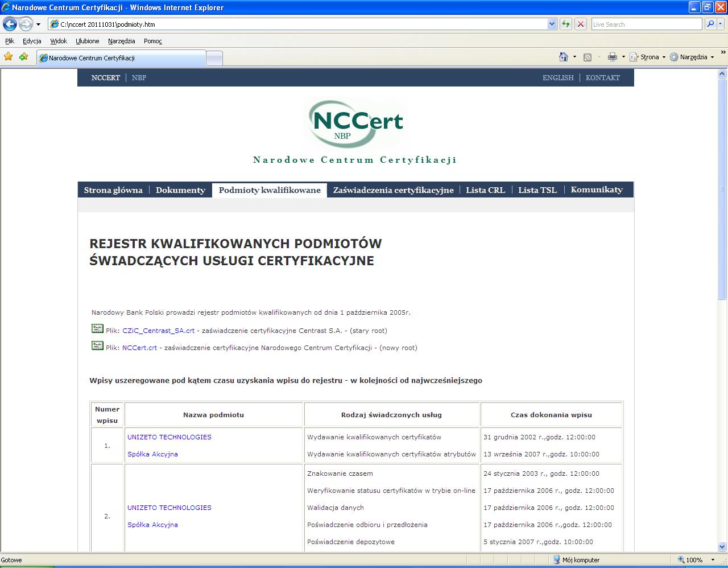Click certificate icon beside NCCert.crt

click(97, 345)
